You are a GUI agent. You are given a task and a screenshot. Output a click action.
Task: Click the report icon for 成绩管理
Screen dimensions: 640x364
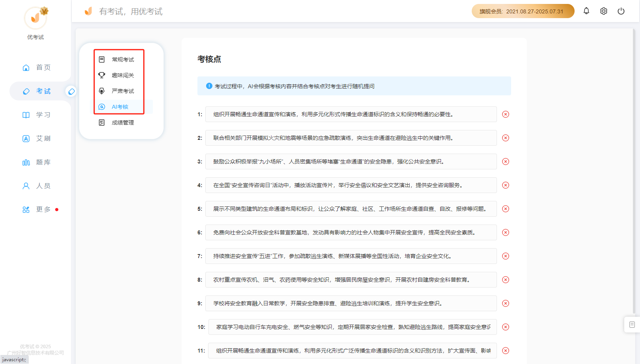pyautogui.click(x=102, y=123)
